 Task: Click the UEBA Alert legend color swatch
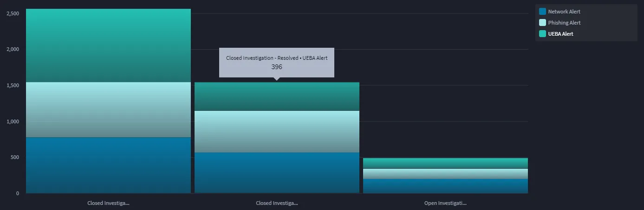coord(542,34)
